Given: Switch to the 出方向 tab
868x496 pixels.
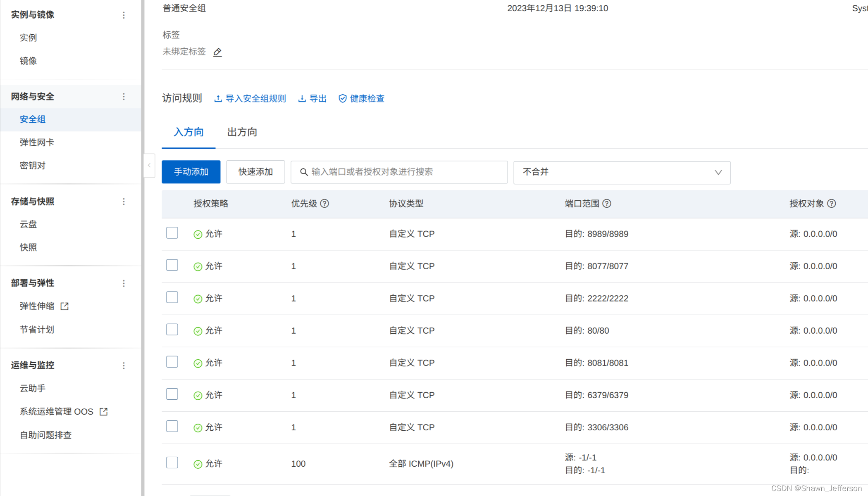Looking at the screenshot, I should click(242, 132).
